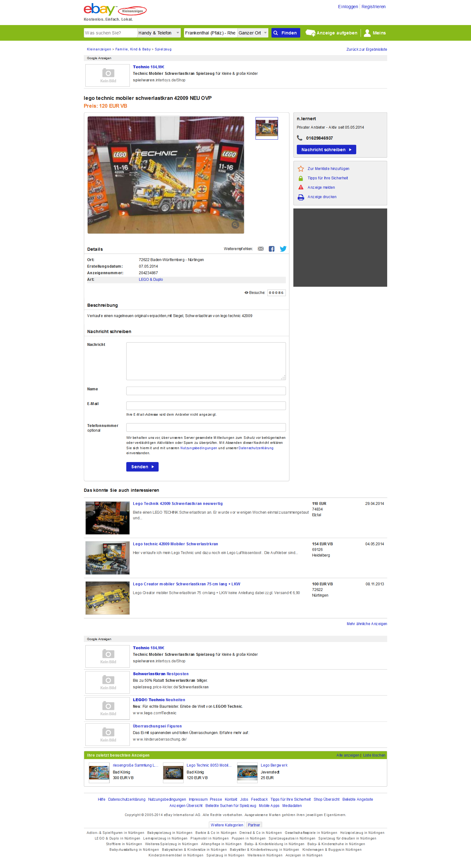
Task: Click Anzeige drucken link
Action: [322, 197]
